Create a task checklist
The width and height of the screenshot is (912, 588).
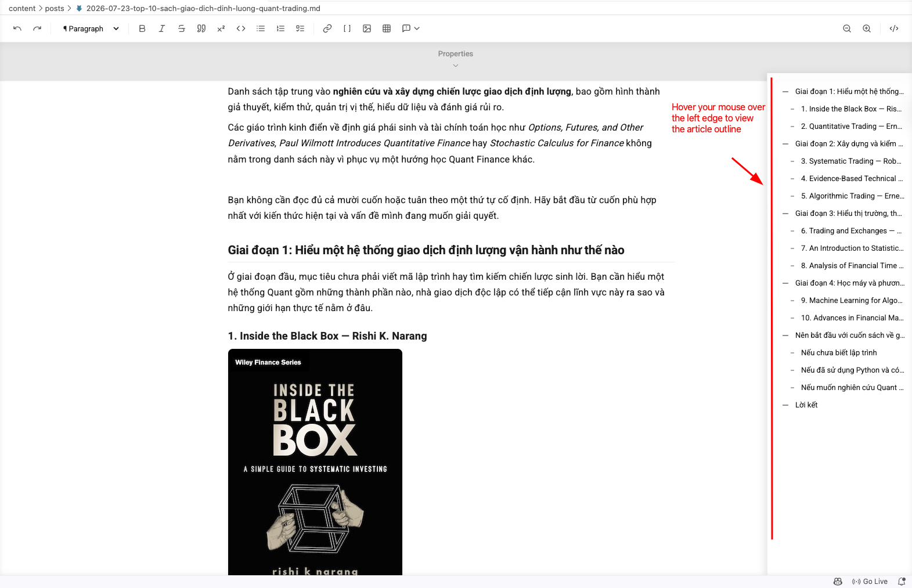pos(300,28)
